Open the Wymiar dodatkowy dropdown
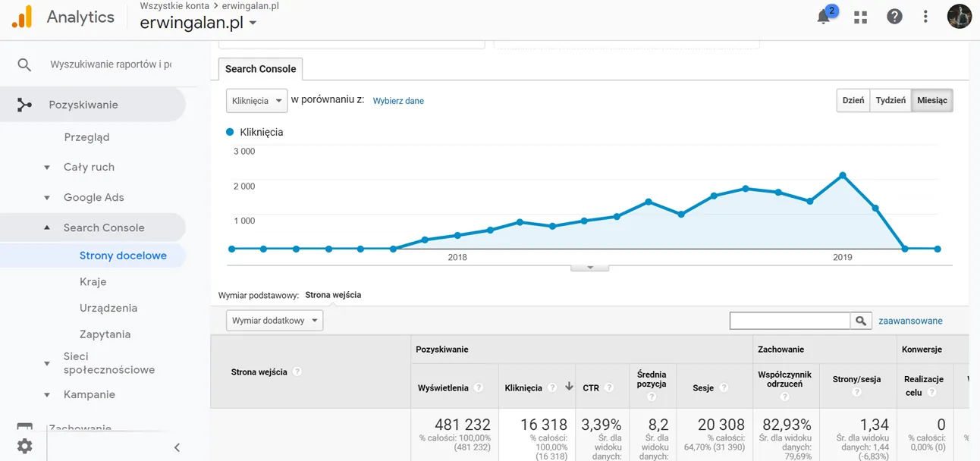 275,321
